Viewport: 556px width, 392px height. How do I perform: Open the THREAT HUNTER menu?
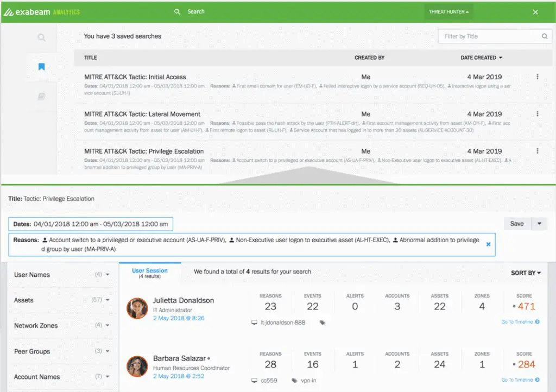[448, 11]
